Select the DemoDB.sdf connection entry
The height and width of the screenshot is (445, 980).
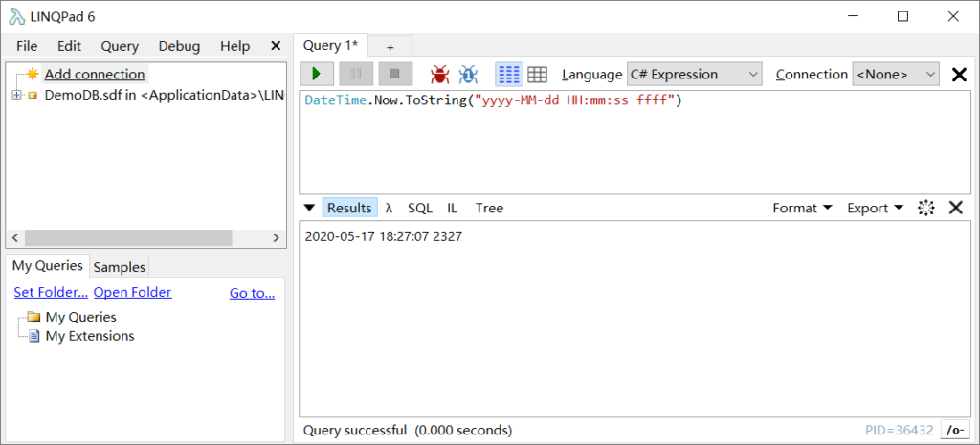(165, 96)
